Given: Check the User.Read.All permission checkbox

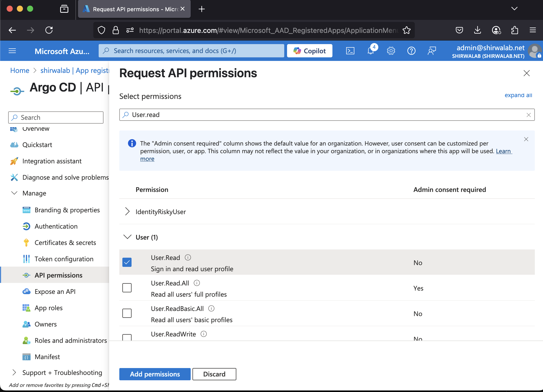Looking at the screenshot, I should (x=127, y=288).
